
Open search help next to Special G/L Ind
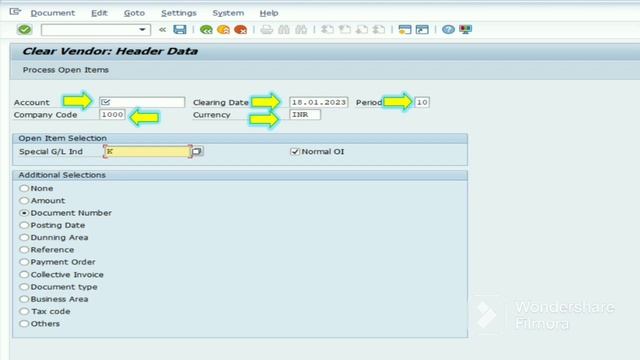tap(197, 151)
